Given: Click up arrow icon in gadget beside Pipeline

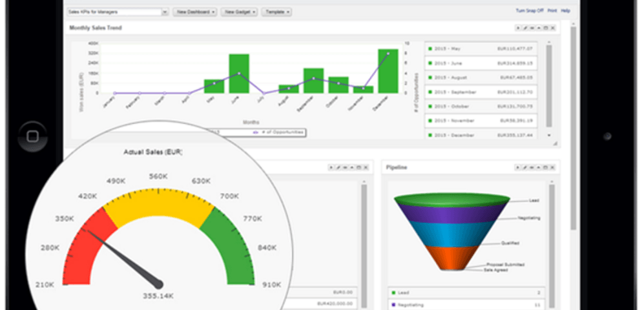Looking at the screenshot, I should pos(352,167).
